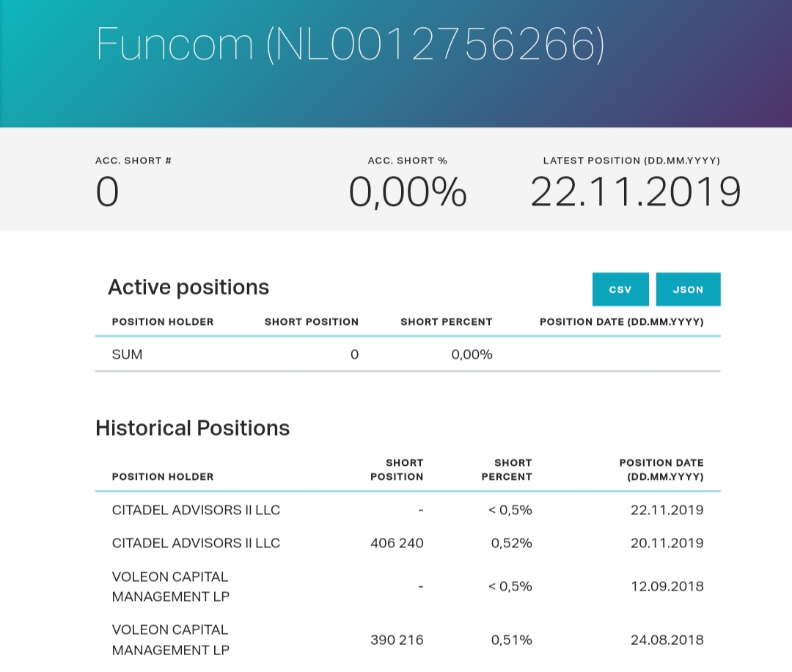Click Short Position header in Active positions

tap(311, 322)
